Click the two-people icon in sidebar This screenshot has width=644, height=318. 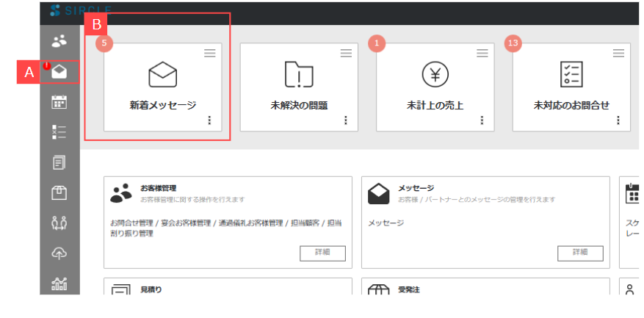[x=59, y=223]
